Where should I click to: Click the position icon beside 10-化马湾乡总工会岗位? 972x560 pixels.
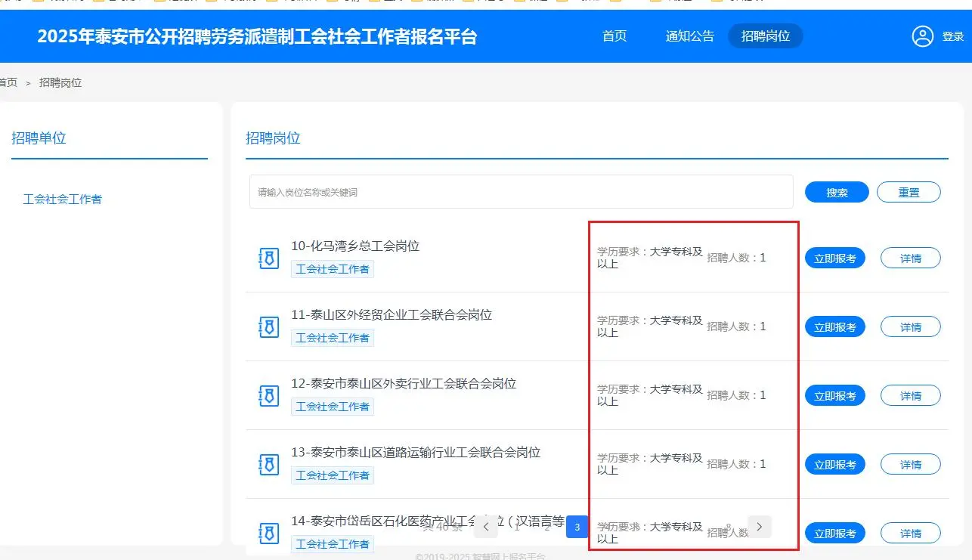pos(268,257)
